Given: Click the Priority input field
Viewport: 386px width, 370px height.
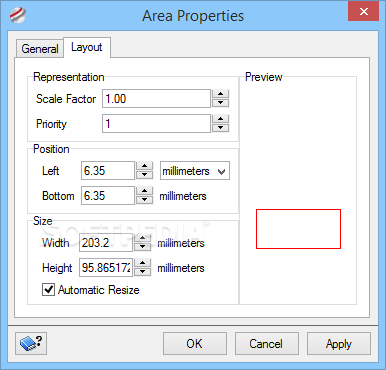Looking at the screenshot, I should [x=156, y=124].
